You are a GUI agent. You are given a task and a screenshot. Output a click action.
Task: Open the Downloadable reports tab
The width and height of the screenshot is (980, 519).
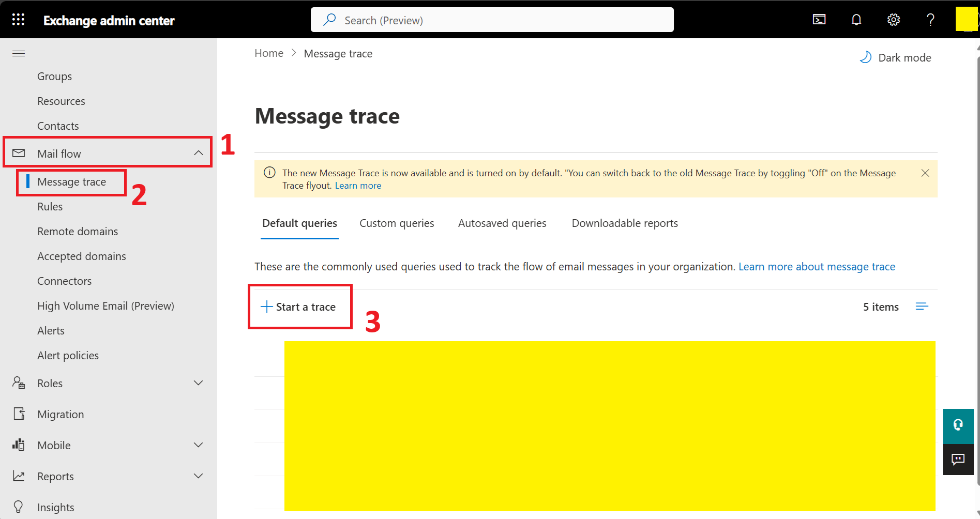[x=625, y=223]
